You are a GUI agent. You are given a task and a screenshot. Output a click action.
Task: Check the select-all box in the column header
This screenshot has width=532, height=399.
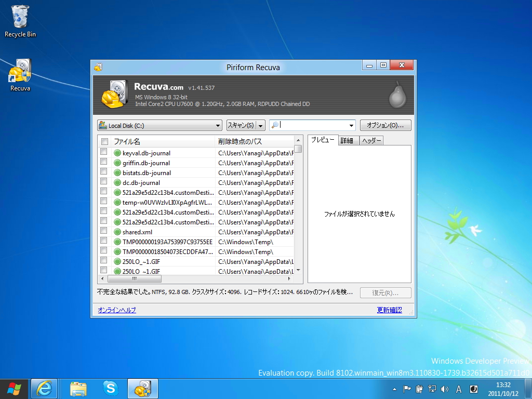104,142
